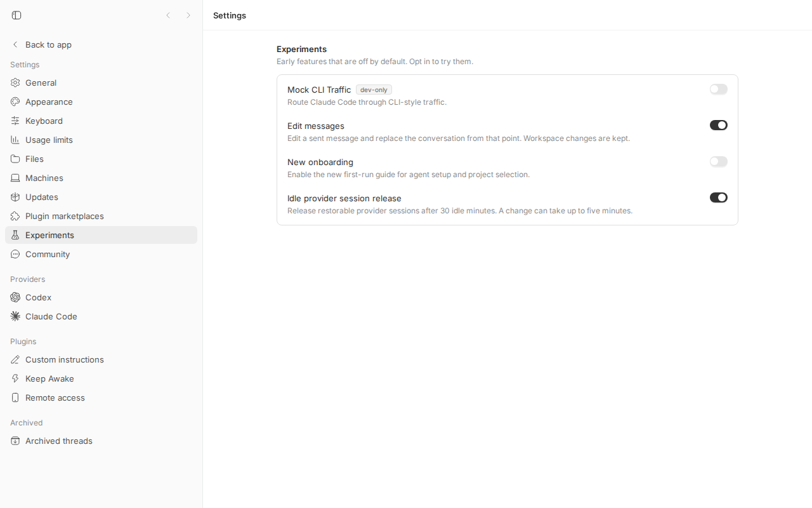The height and width of the screenshot is (508, 812).
Task: Click 'Edit a sent message and replace' description
Action: 459,138
